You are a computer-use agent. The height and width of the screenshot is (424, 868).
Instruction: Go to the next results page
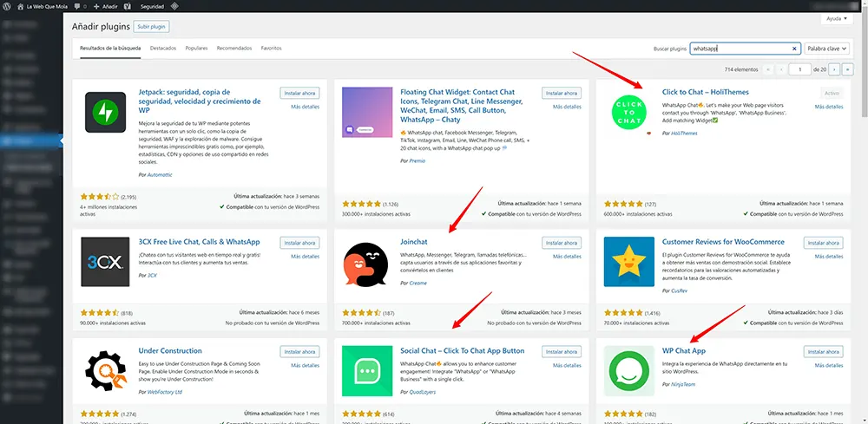point(834,69)
